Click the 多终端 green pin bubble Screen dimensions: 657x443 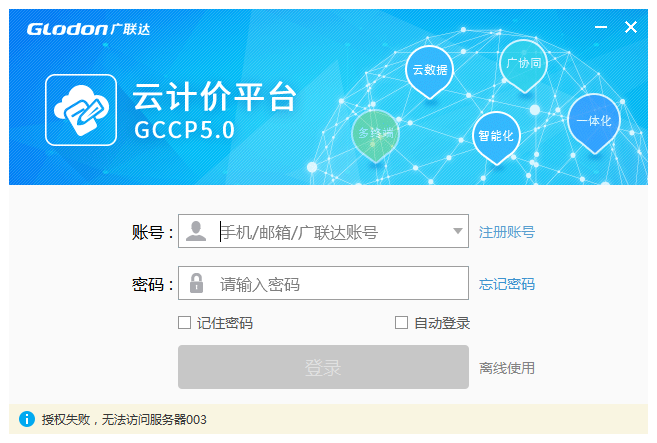375,135
